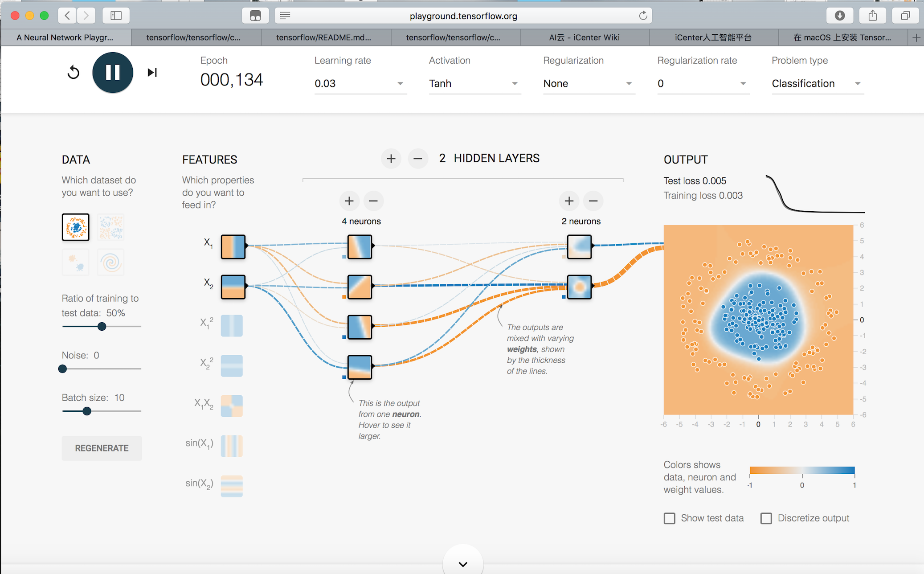Screen dimensions: 924x574
Task: Open the Problem type dropdown
Action: [x=818, y=83]
